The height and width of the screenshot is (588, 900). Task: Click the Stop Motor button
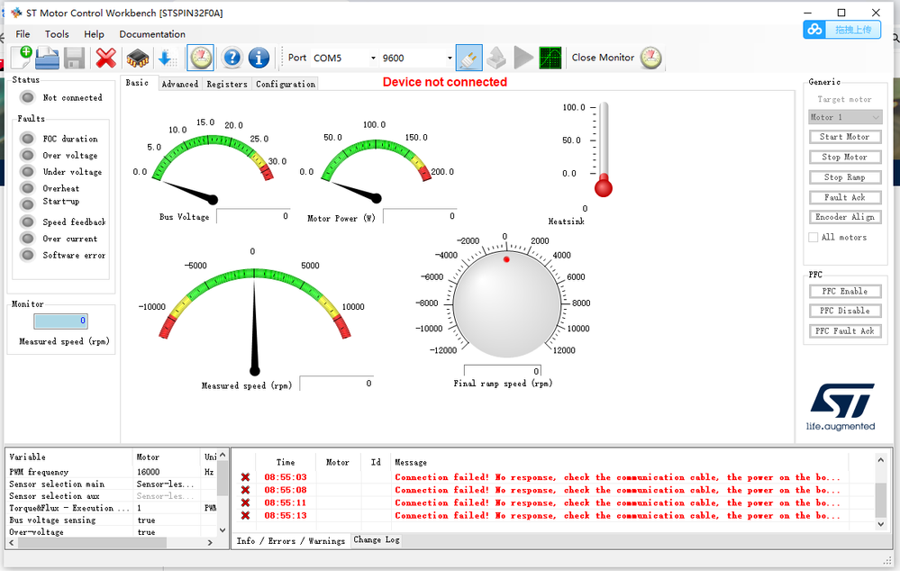click(x=844, y=158)
